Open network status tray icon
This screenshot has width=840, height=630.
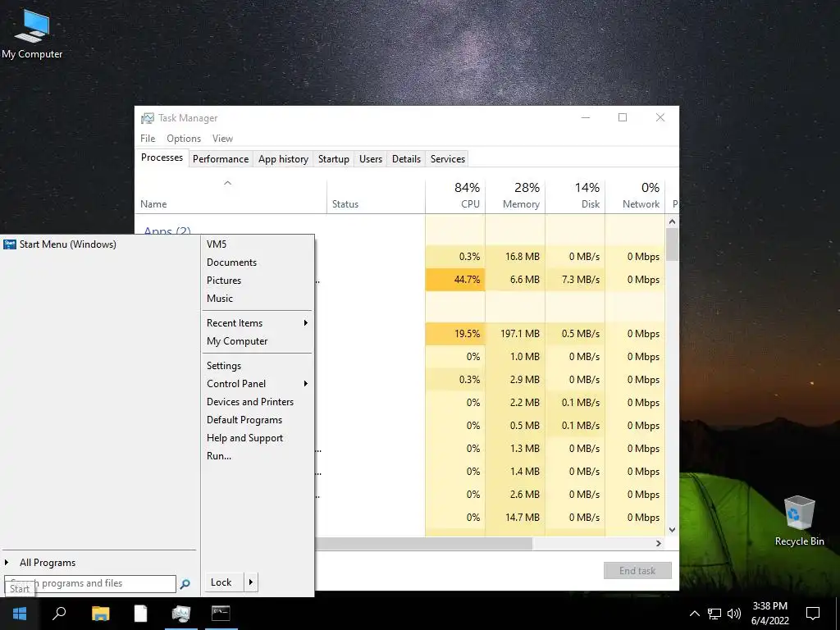(x=714, y=614)
